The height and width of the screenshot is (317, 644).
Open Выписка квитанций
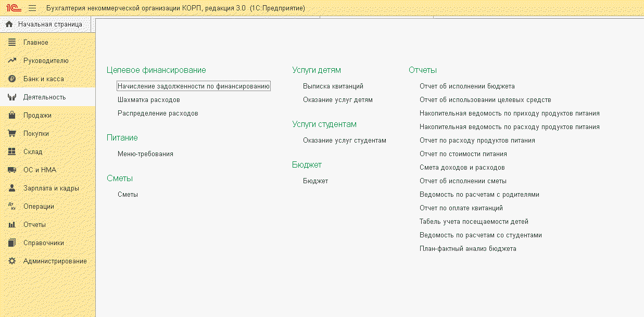tap(333, 86)
